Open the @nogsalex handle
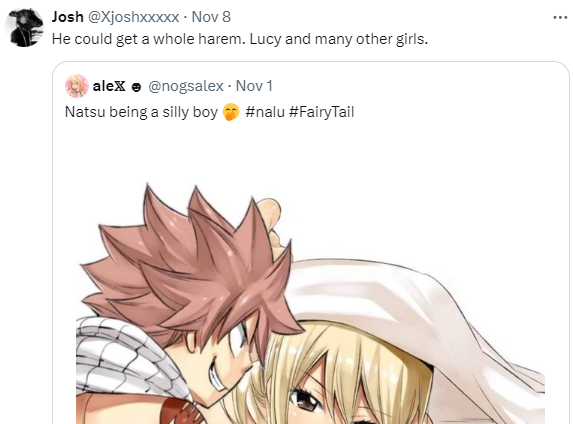573x424 pixels. (x=186, y=86)
